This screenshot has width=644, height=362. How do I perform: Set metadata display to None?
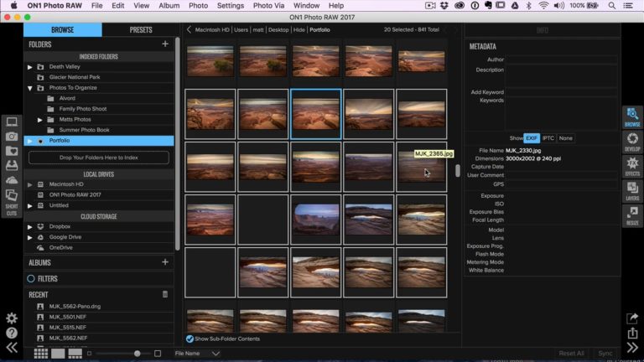coord(565,138)
